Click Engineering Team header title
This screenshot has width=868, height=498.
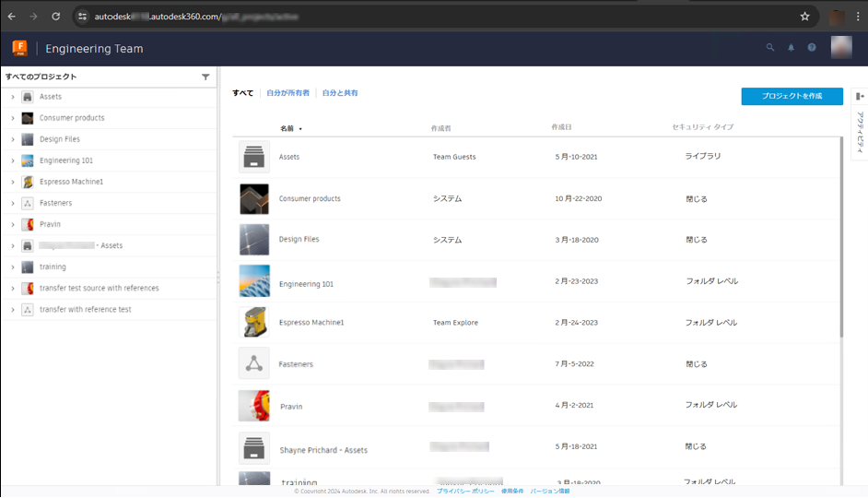tap(94, 49)
